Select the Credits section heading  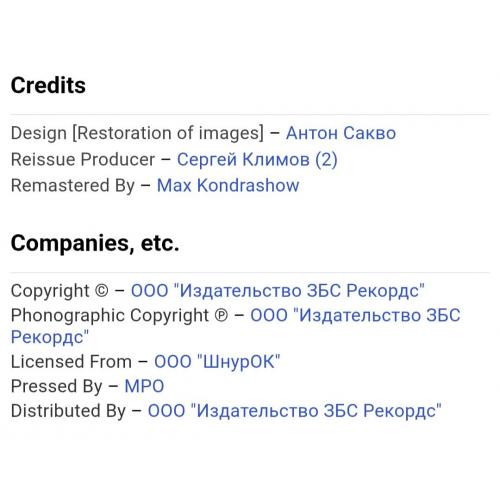click(x=48, y=85)
